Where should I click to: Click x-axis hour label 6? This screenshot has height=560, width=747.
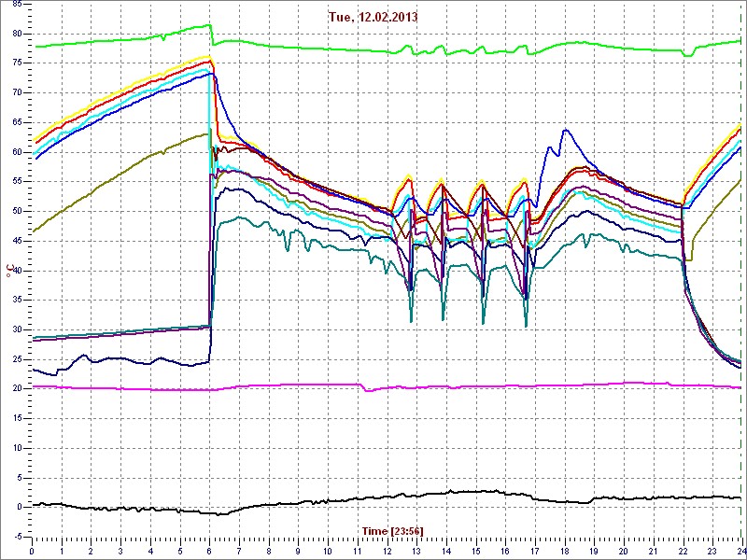[209, 552]
